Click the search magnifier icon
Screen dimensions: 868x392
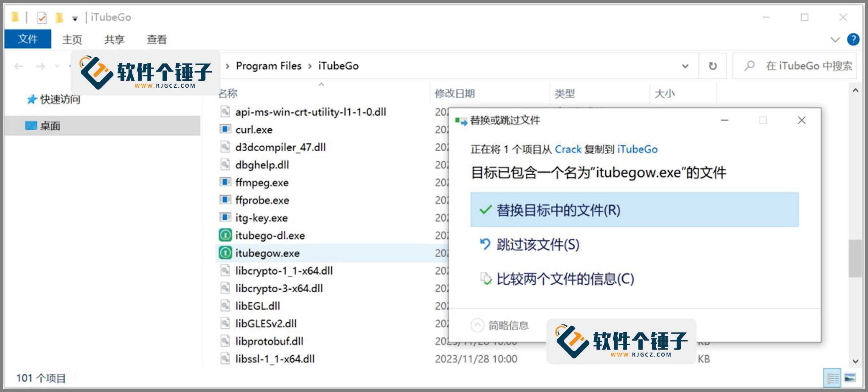coord(749,66)
